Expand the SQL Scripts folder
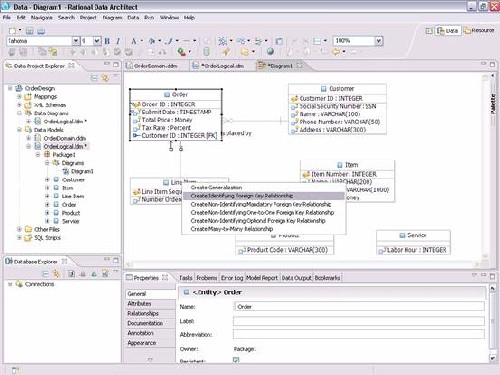The width and height of the screenshot is (500, 375). click(x=19, y=238)
